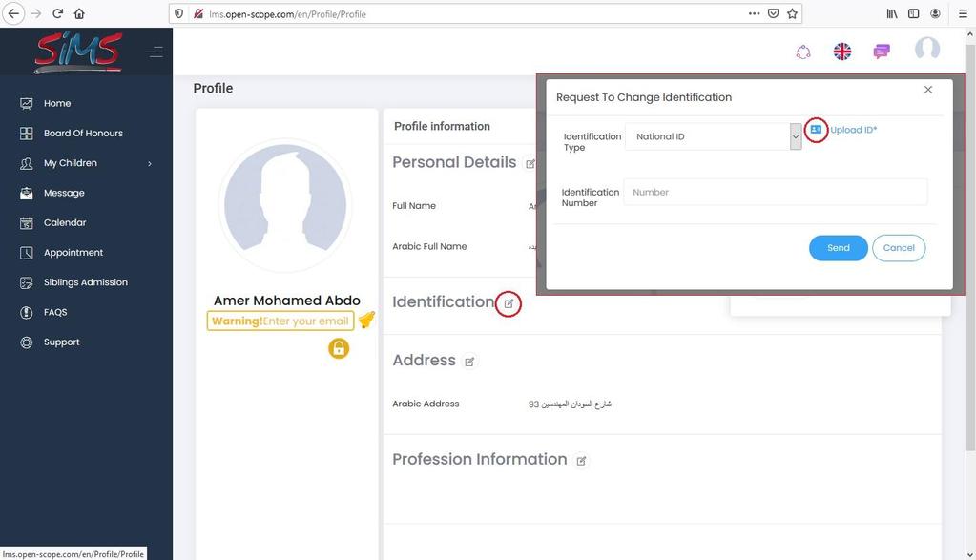Collapse the sidebar with hamburger toggle

pos(154,52)
